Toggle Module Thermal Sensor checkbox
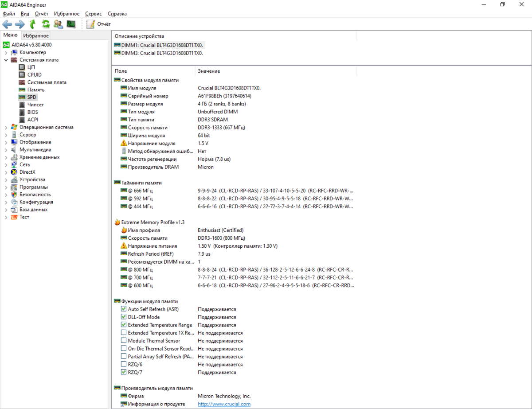 tap(124, 341)
